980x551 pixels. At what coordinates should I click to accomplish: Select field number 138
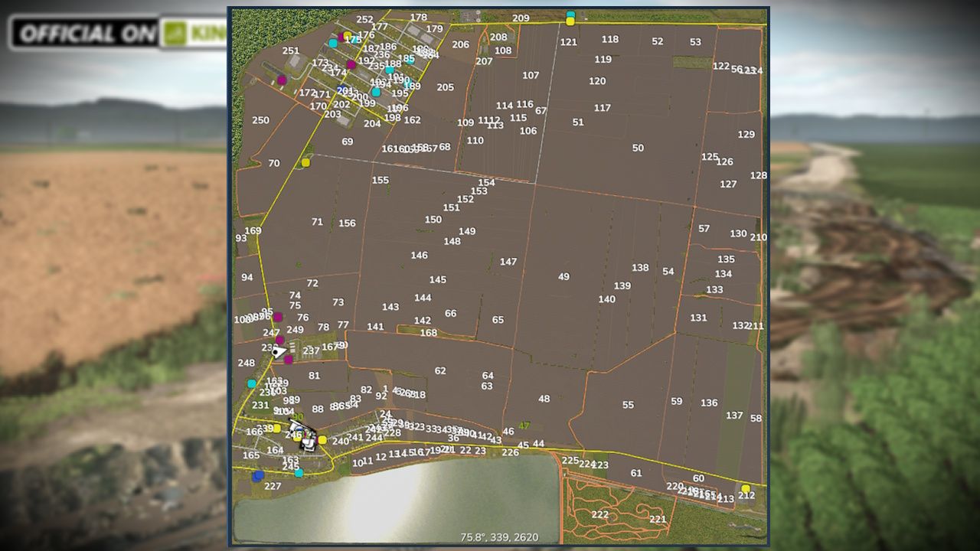click(x=640, y=268)
